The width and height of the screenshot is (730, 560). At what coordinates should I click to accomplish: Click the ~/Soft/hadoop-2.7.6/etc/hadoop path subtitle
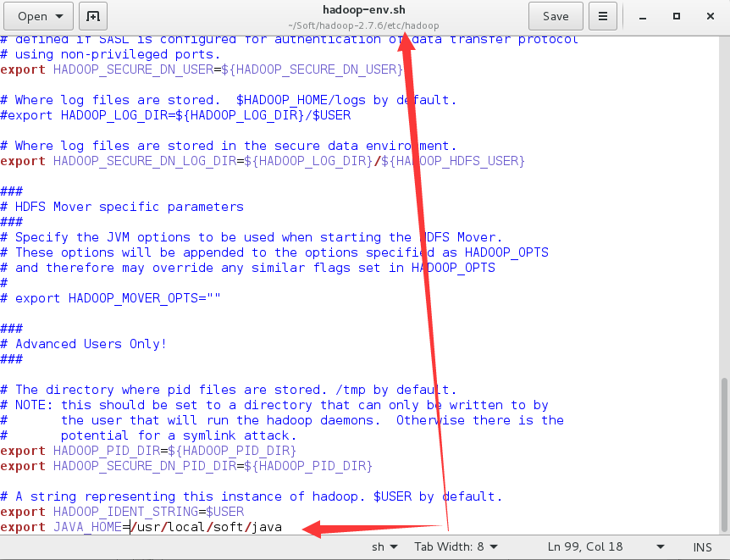click(363, 25)
